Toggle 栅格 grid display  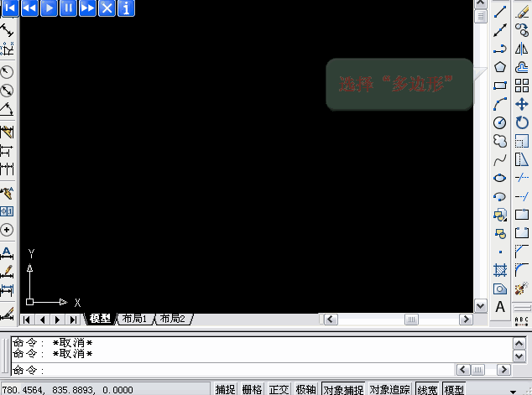[x=252, y=389]
